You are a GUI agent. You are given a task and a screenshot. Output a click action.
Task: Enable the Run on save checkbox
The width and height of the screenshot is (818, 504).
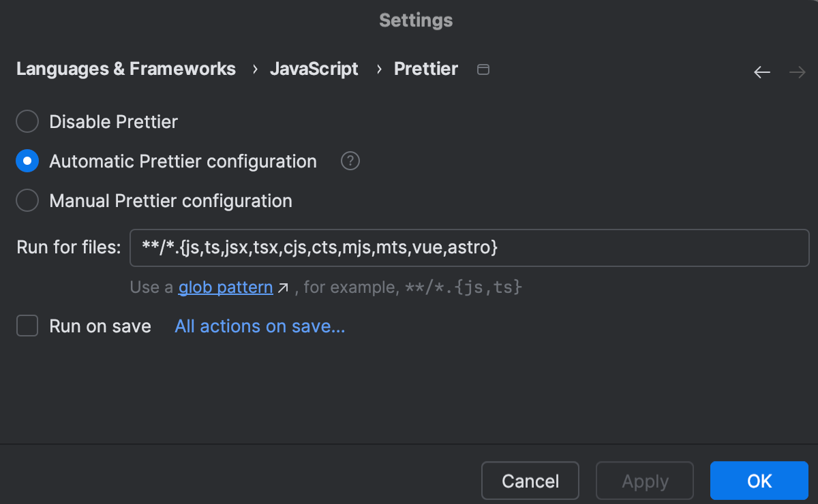[x=27, y=326]
